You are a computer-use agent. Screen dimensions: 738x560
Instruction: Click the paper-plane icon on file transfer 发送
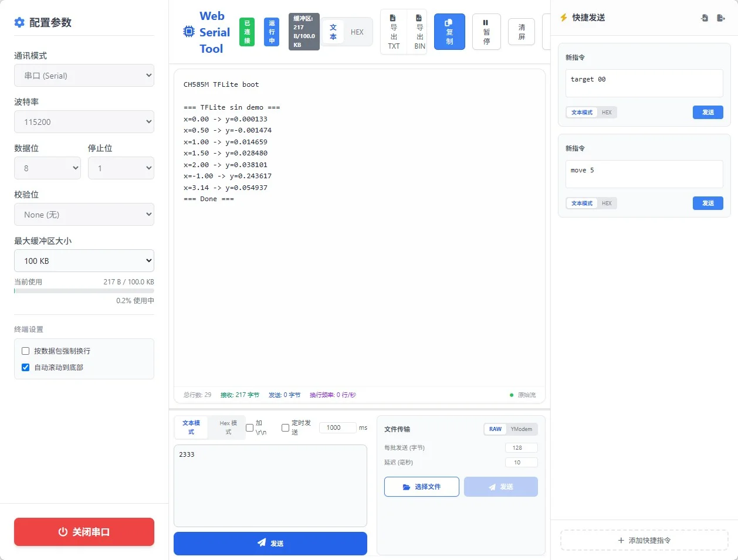pyautogui.click(x=492, y=487)
